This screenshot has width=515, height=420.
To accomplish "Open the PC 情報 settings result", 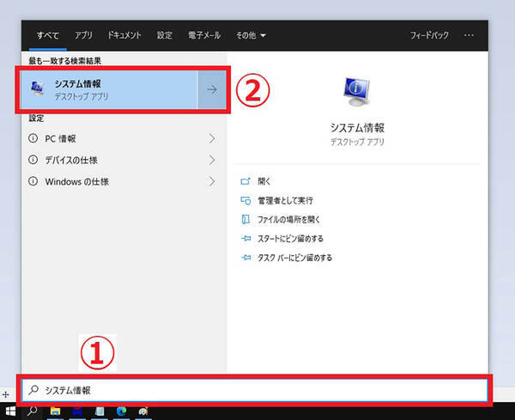I will 122,138.
